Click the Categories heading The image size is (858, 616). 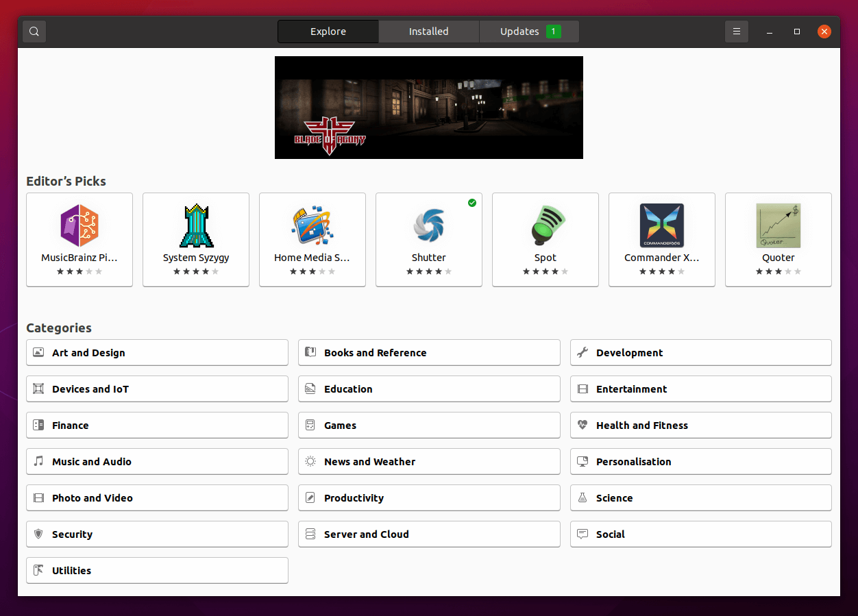[59, 328]
